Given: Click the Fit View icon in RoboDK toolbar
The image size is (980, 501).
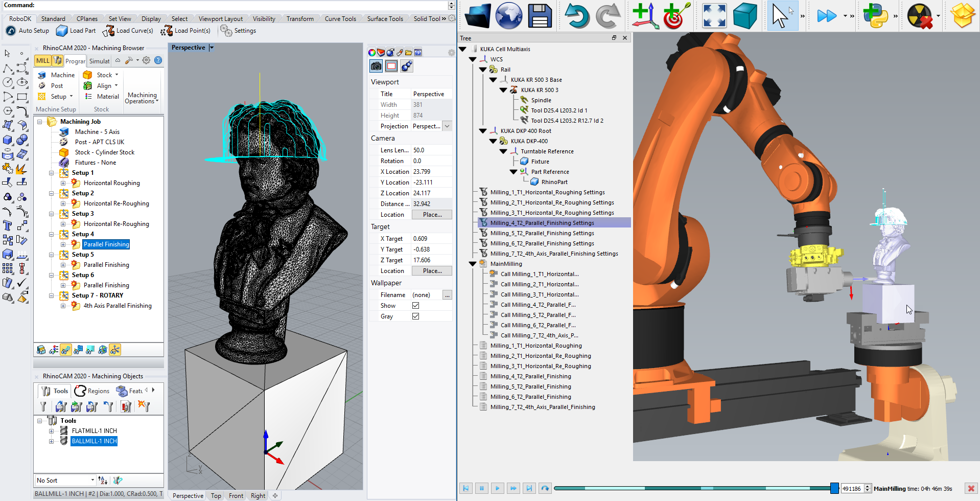Looking at the screenshot, I should 713,15.
